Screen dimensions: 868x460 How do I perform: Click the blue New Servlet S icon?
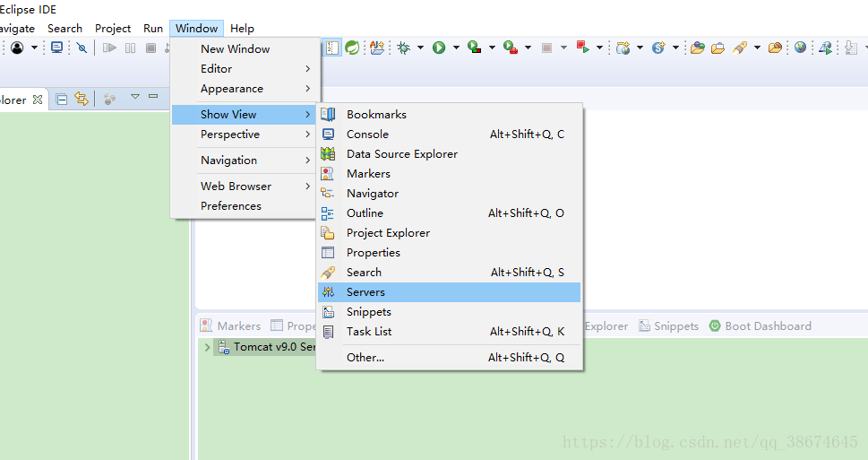tap(658, 48)
